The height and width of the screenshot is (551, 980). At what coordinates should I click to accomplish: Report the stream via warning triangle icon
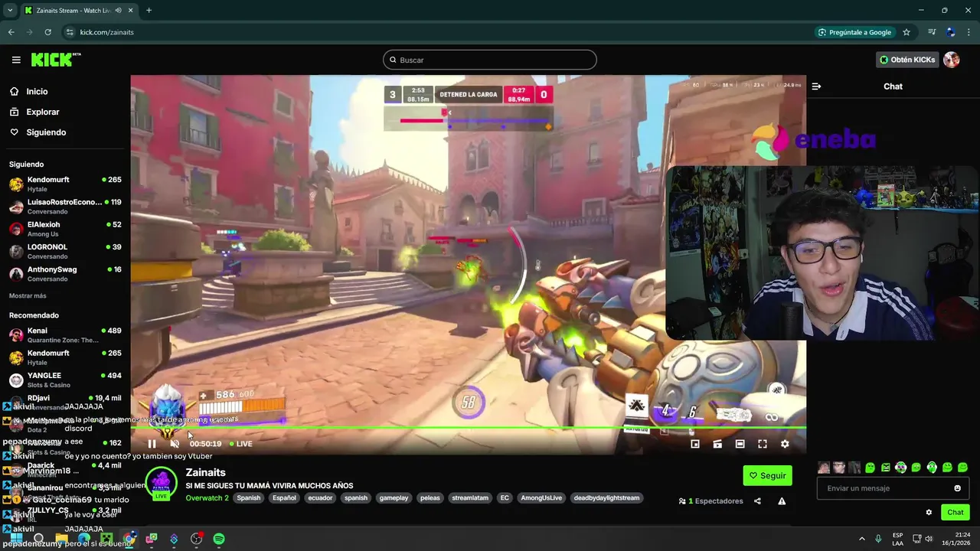(x=782, y=501)
